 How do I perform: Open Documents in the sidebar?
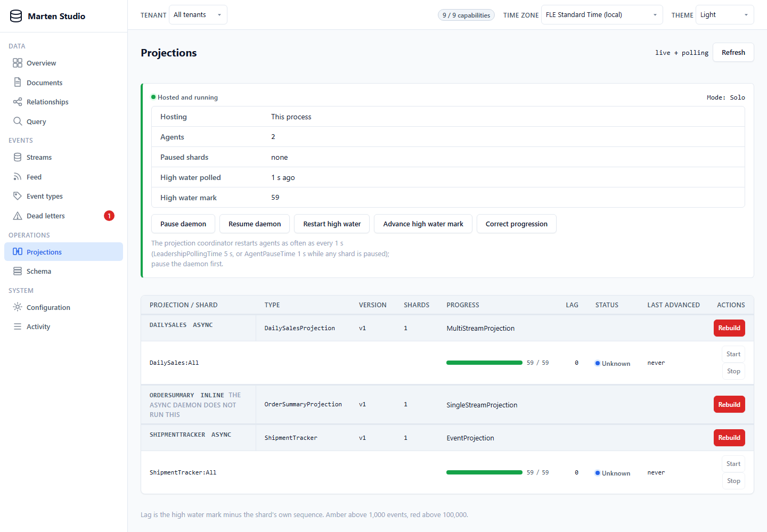pyautogui.click(x=63, y=83)
